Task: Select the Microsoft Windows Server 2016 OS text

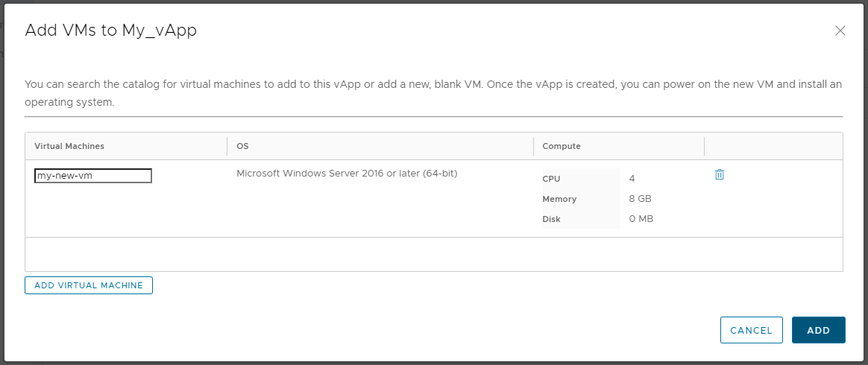Action: coord(347,174)
